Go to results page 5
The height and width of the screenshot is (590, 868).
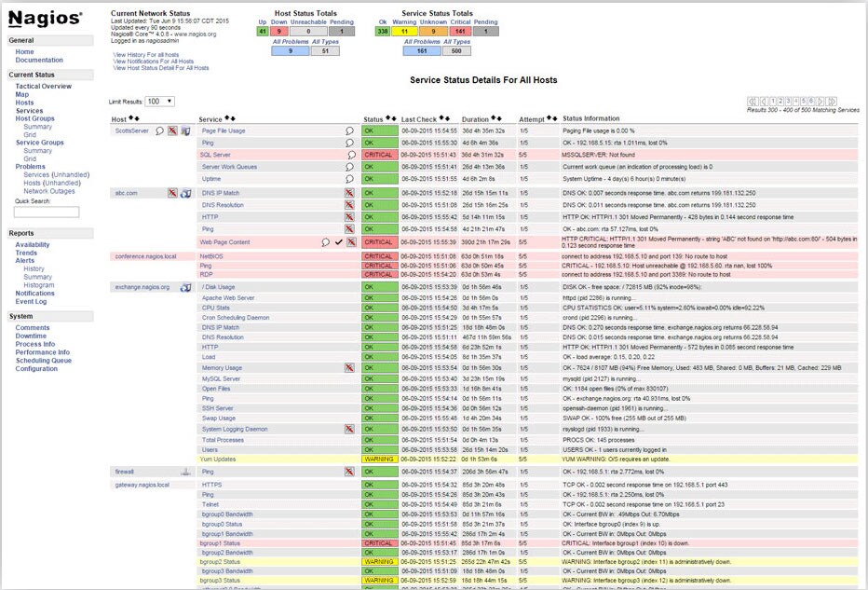click(x=803, y=102)
